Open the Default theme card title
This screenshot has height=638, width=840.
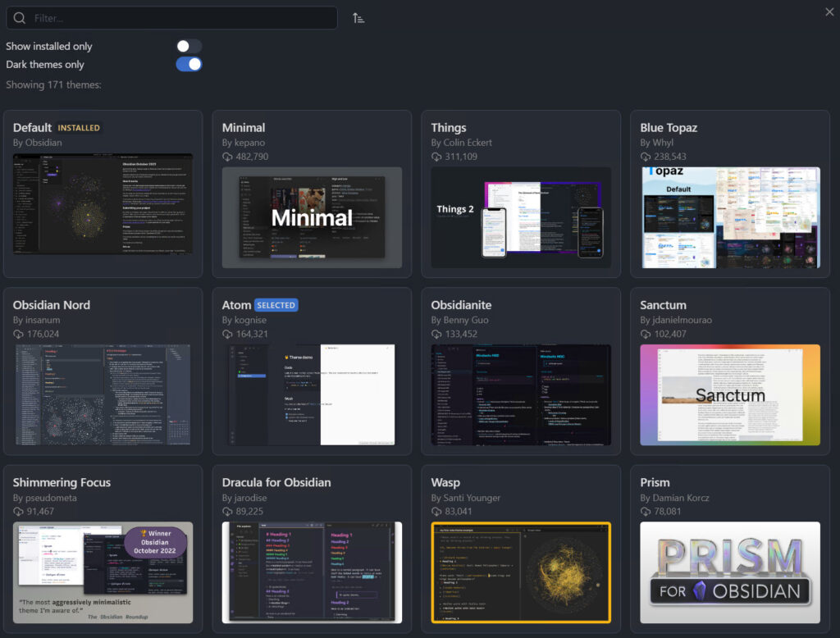click(x=32, y=127)
